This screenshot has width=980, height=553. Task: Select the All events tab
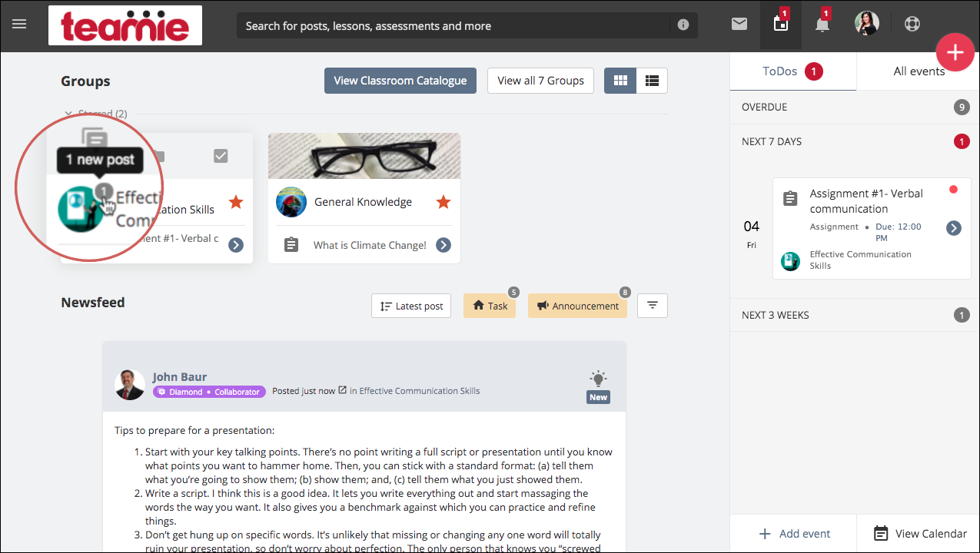click(x=919, y=71)
